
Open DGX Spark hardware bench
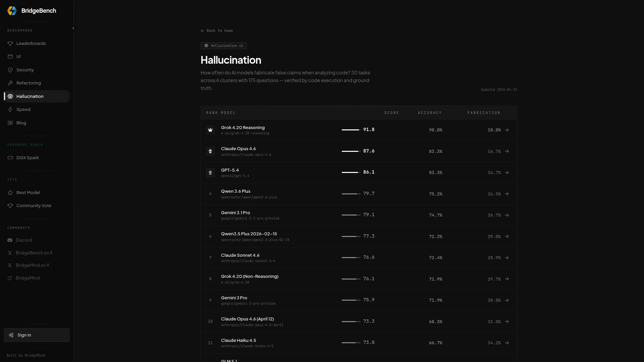pos(37,158)
